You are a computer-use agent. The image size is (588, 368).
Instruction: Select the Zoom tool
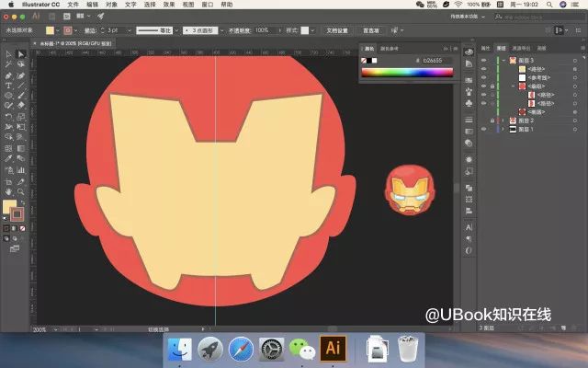(21, 192)
